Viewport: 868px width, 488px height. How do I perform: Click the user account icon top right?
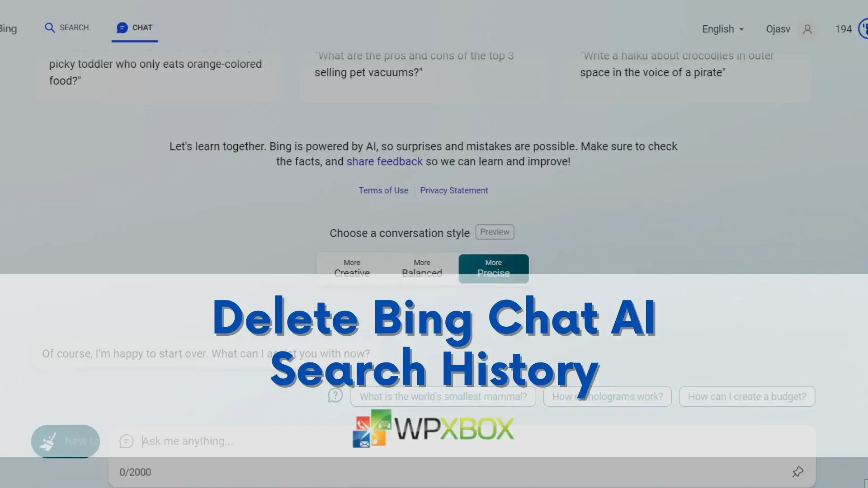(807, 28)
